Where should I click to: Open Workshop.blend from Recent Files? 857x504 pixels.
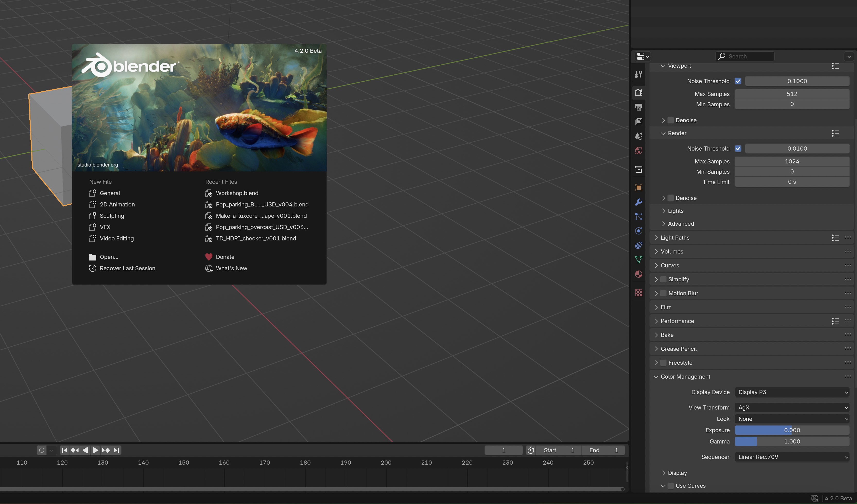pyautogui.click(x=237, y=193)
